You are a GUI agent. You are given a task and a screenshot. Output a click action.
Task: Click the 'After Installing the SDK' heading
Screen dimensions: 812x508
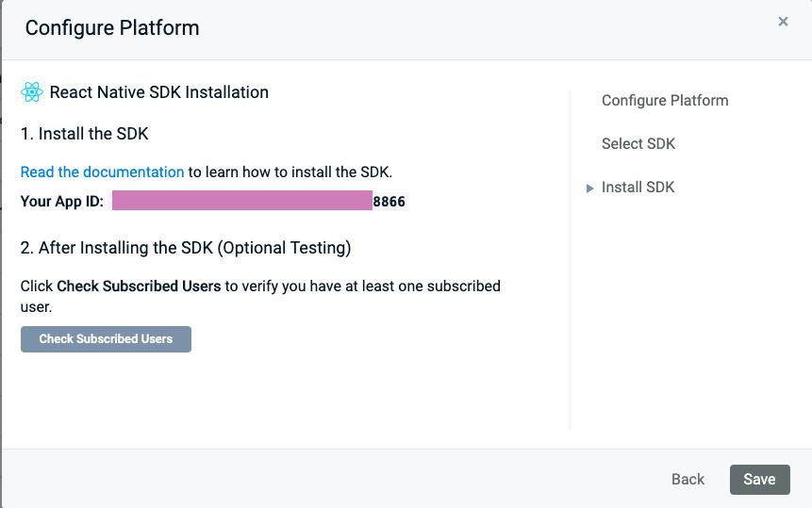coord(186,248)
